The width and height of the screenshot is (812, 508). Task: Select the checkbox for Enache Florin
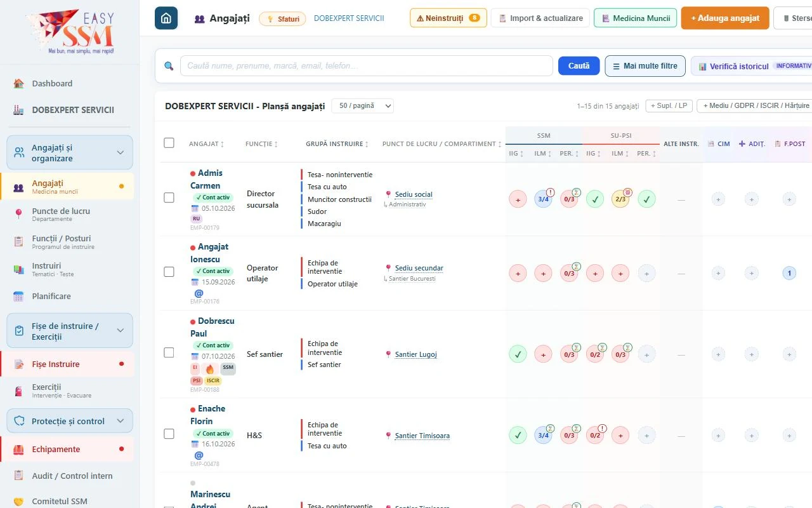pyautogui.click(x=169, y=434)
